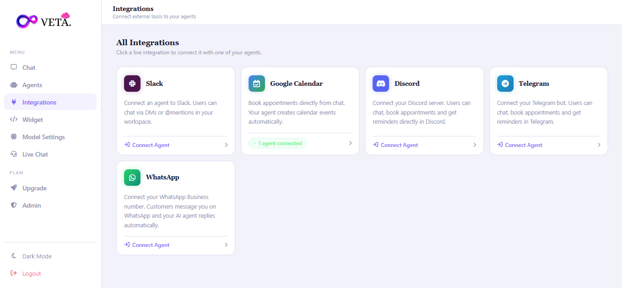Image resolution: width=644 pixels, height=288 pixels.
Task: Click the Admin shield icon
Action: click(x=14, y=205)
